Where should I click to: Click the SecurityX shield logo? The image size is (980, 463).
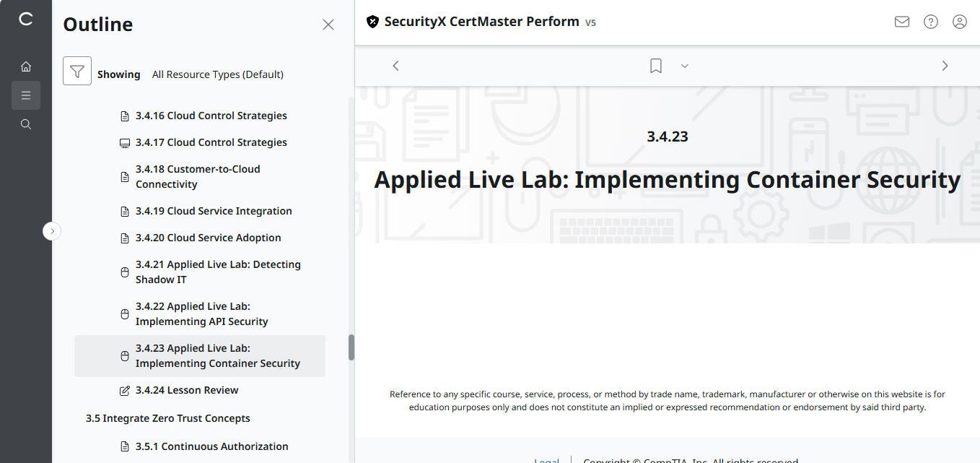click(x=372, y=22)
